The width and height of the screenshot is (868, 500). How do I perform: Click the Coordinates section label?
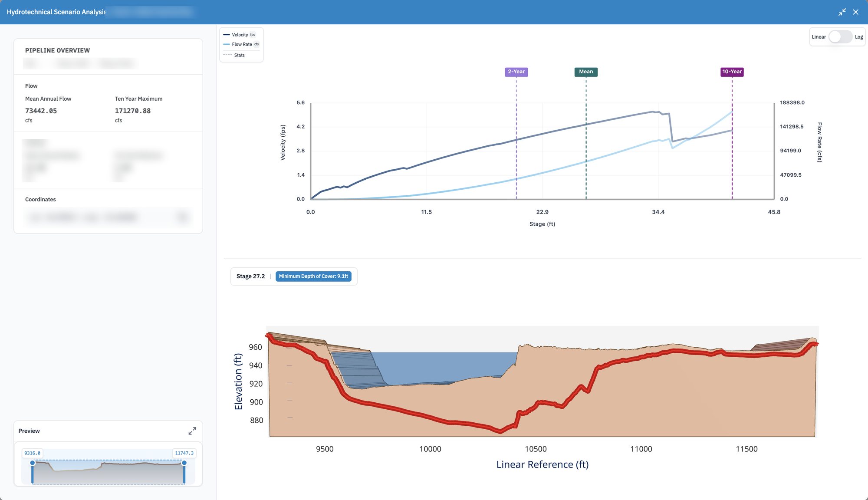pyautogui.click(x=40, y=200)
